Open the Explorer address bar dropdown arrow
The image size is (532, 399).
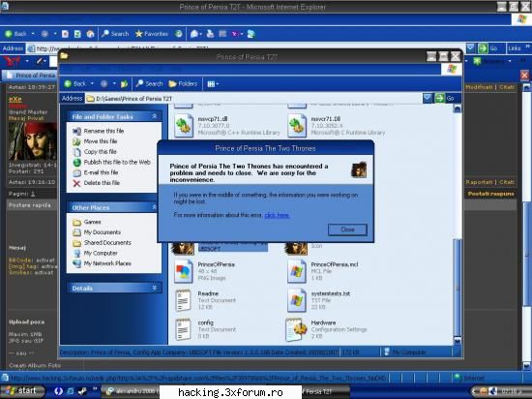428,98
